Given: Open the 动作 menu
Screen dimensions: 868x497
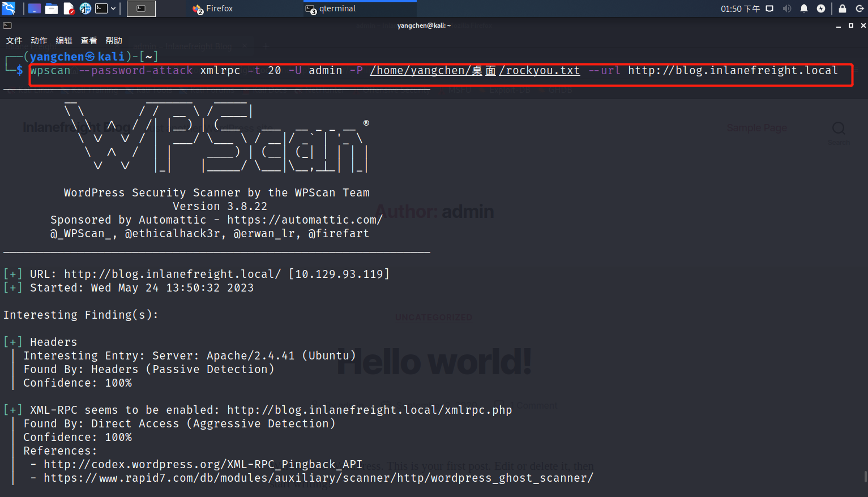Looking at the screenshot, I should 39,41.
